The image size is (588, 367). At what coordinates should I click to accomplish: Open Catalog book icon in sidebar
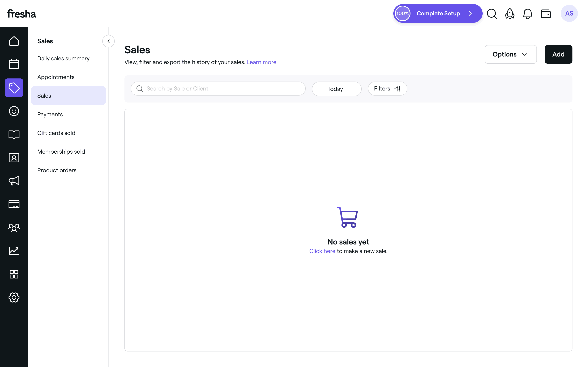14,134
